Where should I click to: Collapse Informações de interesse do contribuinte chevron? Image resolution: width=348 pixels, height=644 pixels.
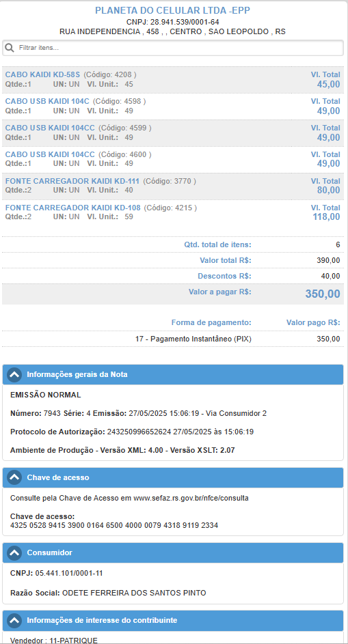14,620
